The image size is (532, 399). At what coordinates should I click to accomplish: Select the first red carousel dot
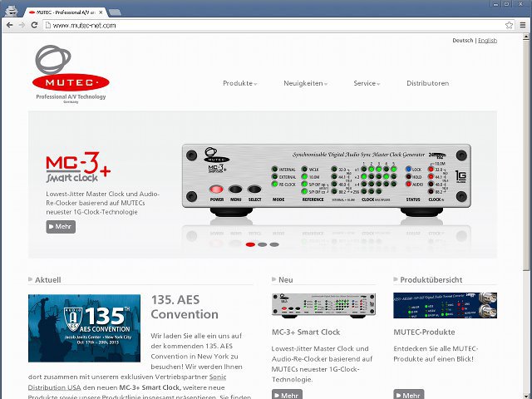click(x=251, y=244)
